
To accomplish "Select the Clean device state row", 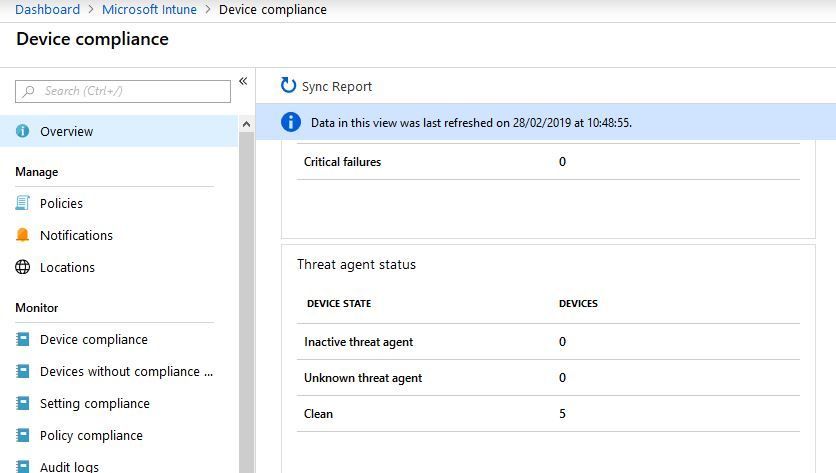I will pyautogui.click(x=548, y=414).
